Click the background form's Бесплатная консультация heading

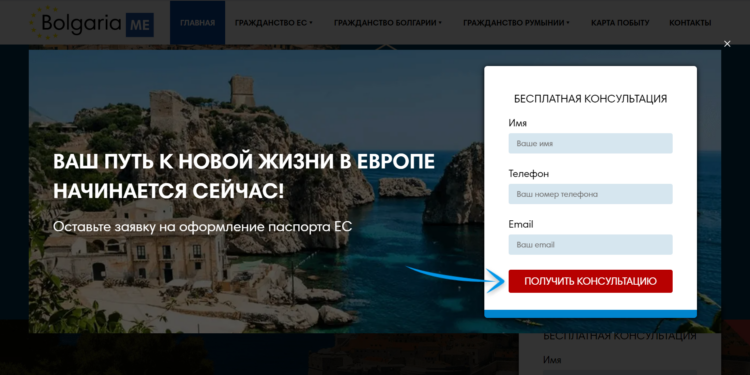(619, 336)
